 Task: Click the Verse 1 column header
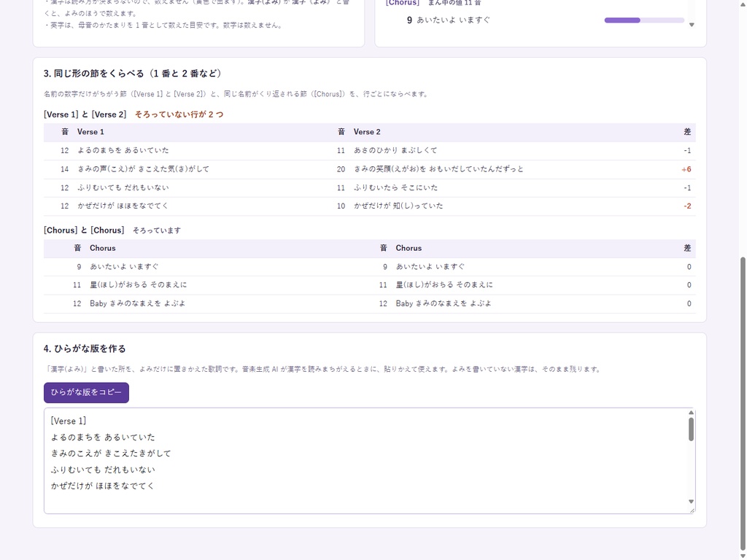pyautogui.click(x=90, y=132)
